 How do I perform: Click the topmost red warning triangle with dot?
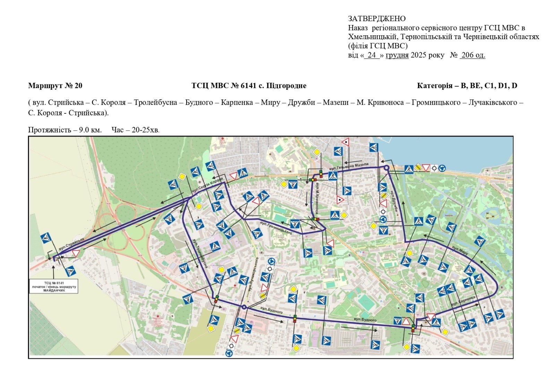click(345, 141)
